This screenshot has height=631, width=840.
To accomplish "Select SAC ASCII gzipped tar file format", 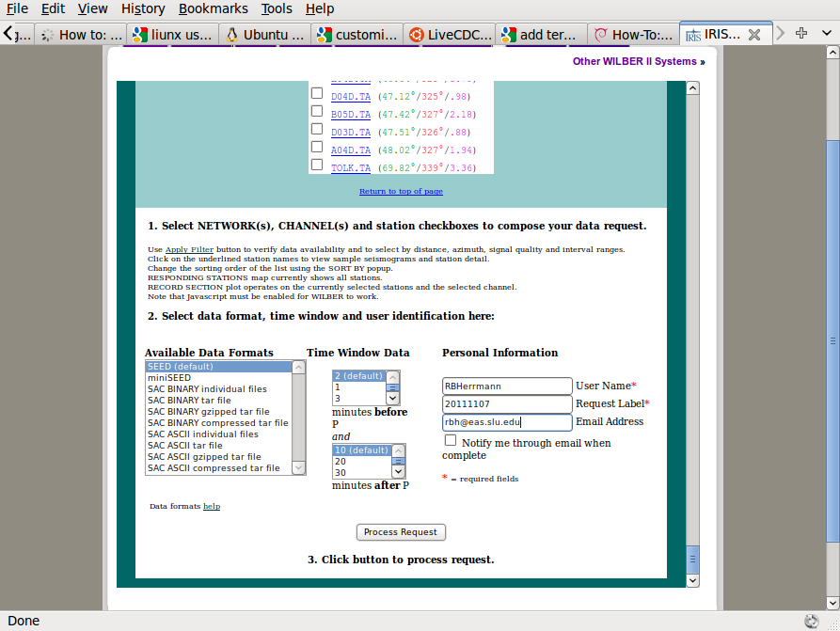I will (x=219, y=456).
